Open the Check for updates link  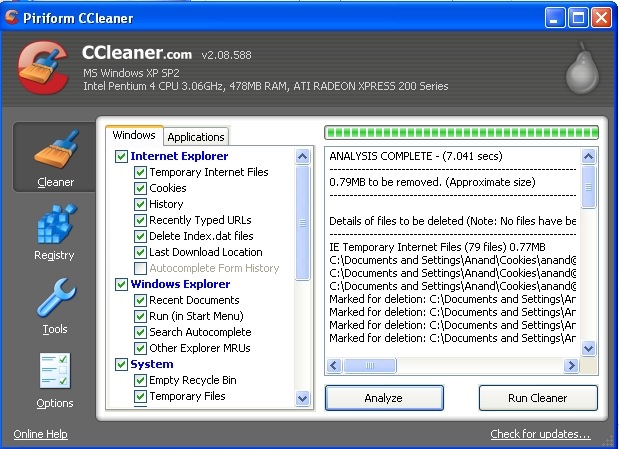pos(540,434)
